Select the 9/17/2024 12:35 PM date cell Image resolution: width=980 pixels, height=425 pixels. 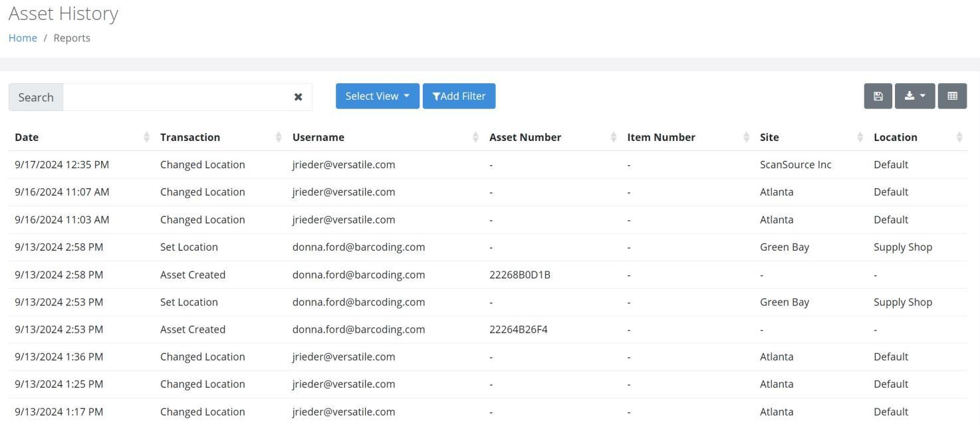point(62,164)
